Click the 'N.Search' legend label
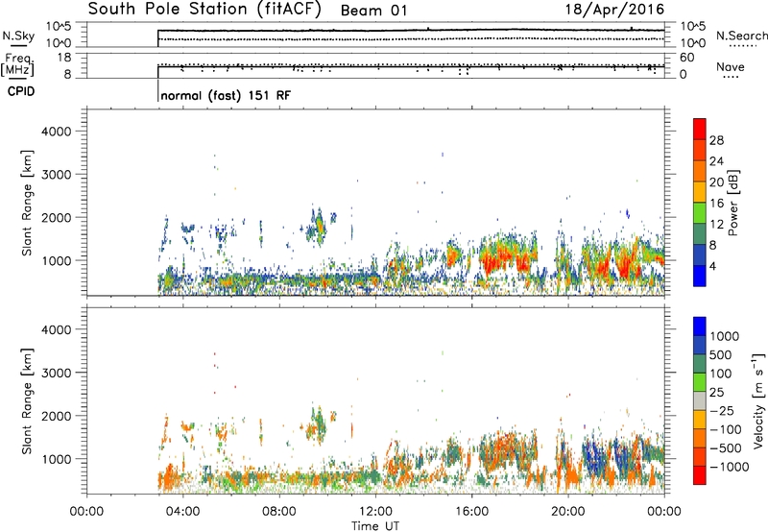Screen dimensions: 768x532 (x=741, y=36)
